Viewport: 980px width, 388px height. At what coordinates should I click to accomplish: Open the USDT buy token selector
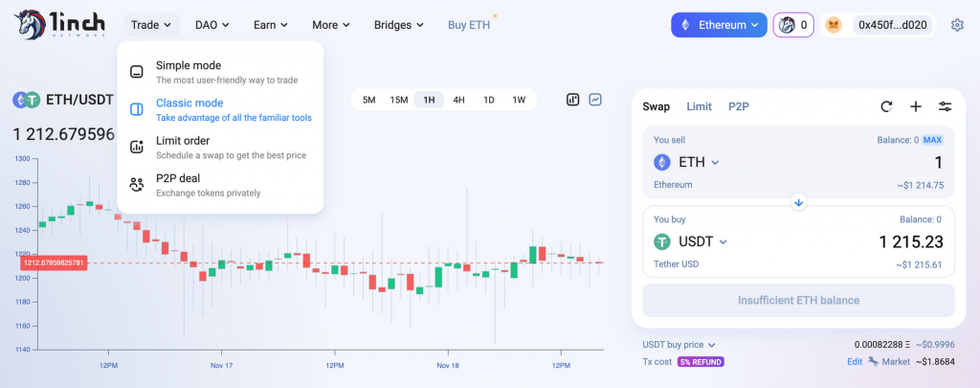pyautogui.click(x=691, y=241)
